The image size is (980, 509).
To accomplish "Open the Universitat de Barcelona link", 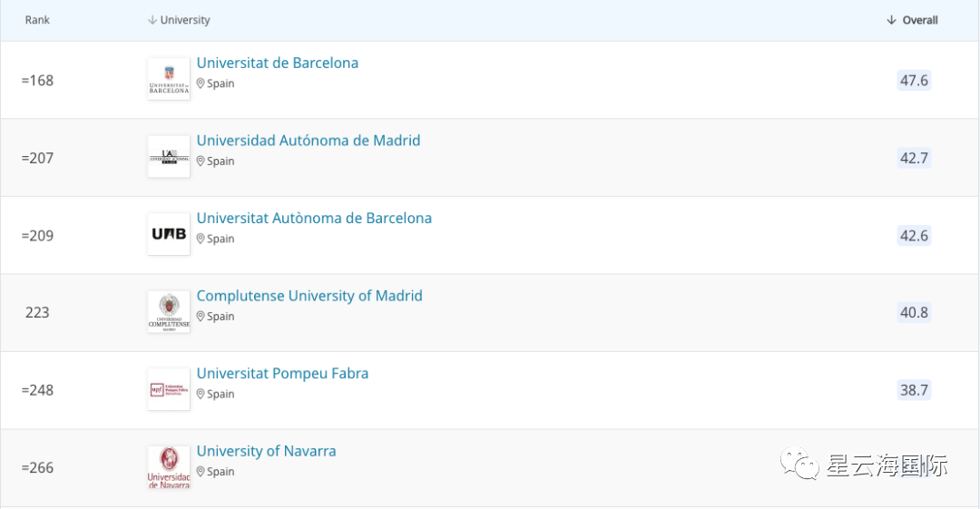I will coord(278,63).
